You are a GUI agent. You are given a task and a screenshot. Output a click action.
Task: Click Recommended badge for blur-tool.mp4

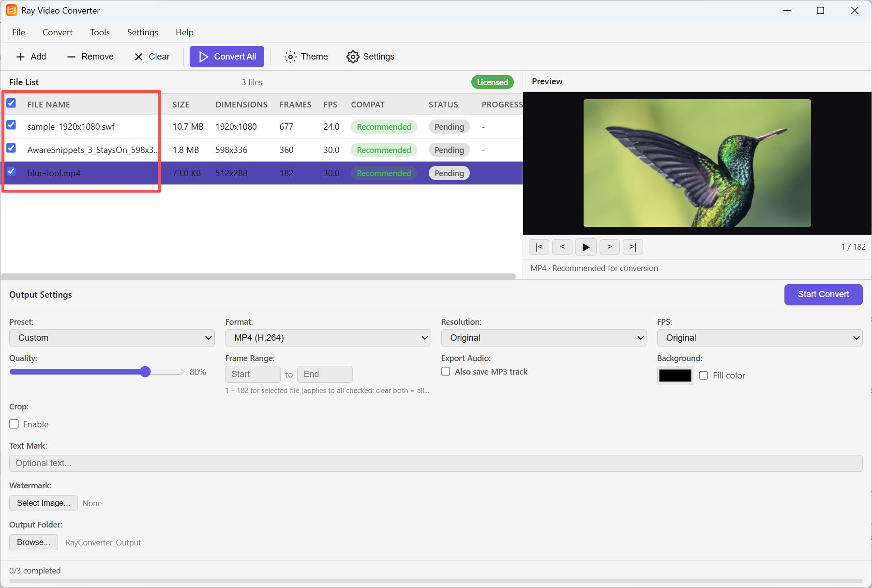point(384,173)
